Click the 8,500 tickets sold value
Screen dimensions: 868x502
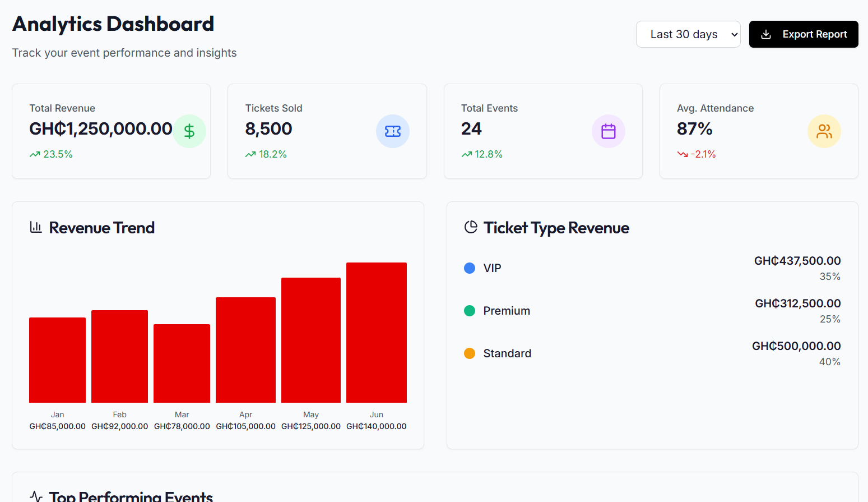click(268, 129)
